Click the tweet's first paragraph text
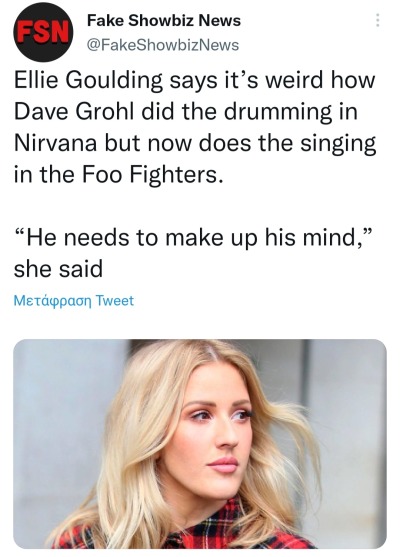This screenshot has height=557, width=400. pyautogui.click(x=195, y=127)
